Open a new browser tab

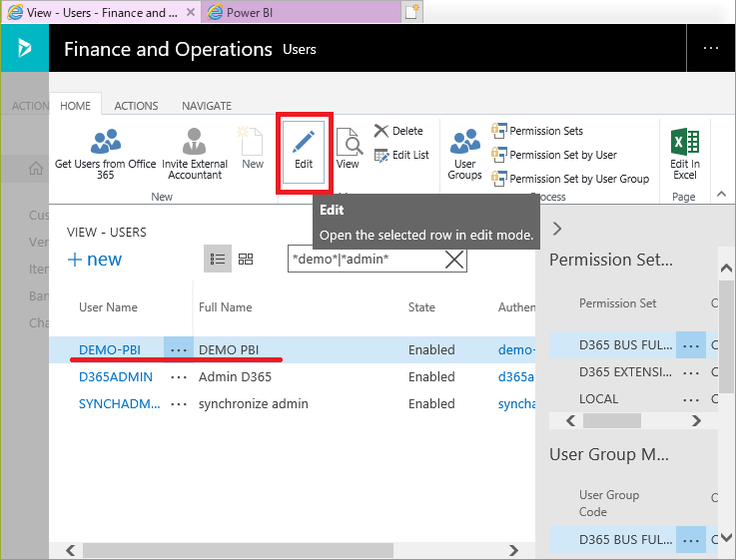412,12
